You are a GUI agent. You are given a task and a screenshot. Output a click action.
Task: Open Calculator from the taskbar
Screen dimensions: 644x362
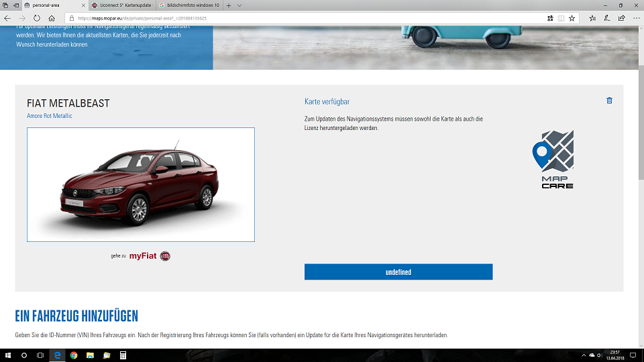coord(121,355)
